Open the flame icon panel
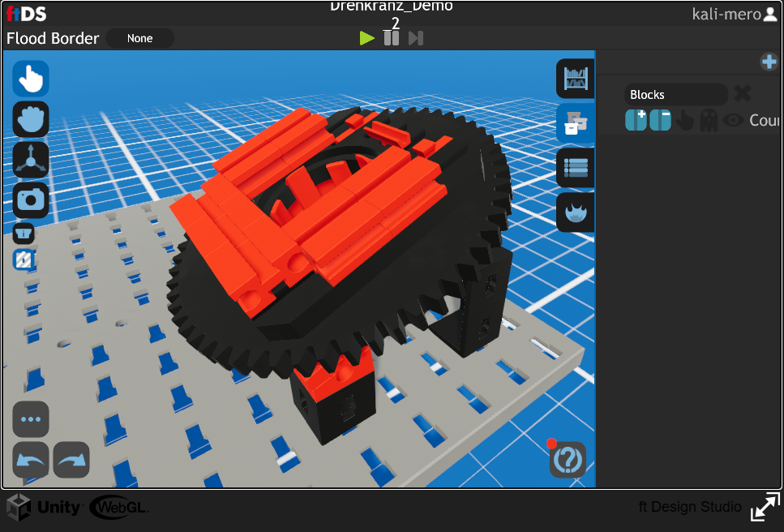The height and width of the screenshot is (532, 784). click(576, 212)
